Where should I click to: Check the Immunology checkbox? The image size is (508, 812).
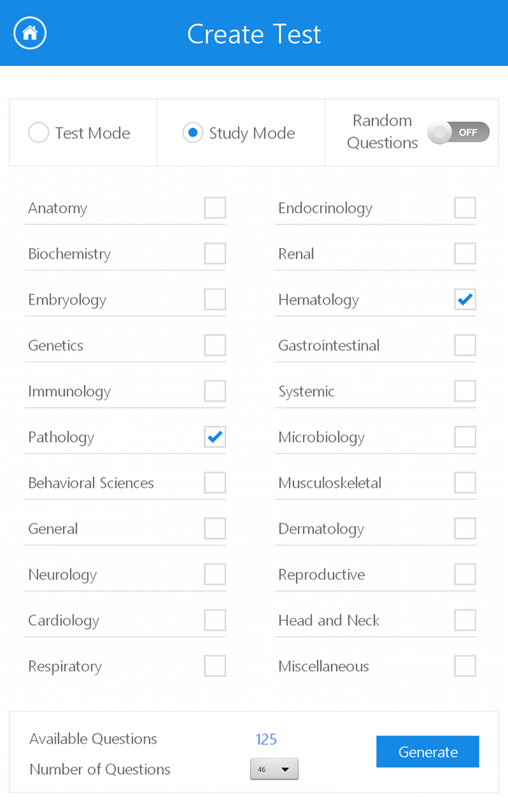click(215, 391)
